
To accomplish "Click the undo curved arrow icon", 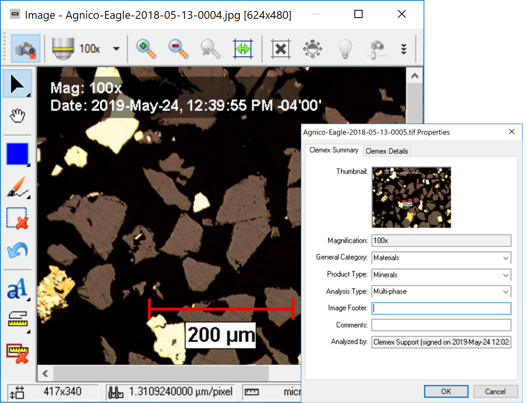I will pyautogui.click(x=18, y=250).
